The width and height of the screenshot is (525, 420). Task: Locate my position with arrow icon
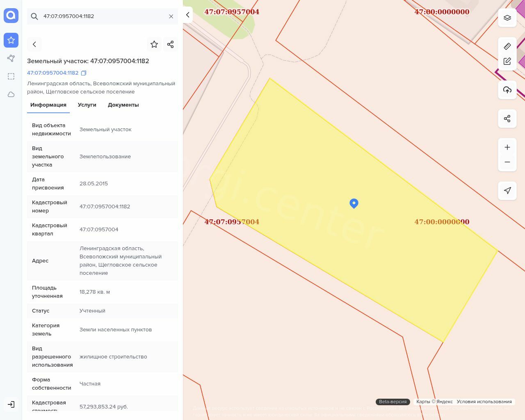507,191
